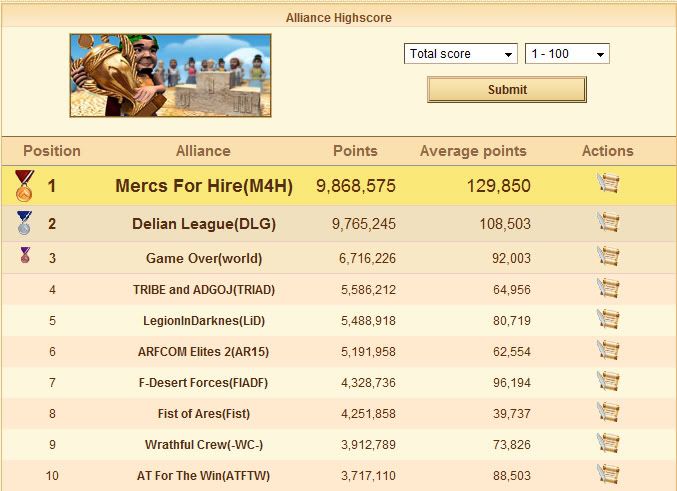Select average points 108,503
This screenshot has width=677, height=491.
(505, 224)
